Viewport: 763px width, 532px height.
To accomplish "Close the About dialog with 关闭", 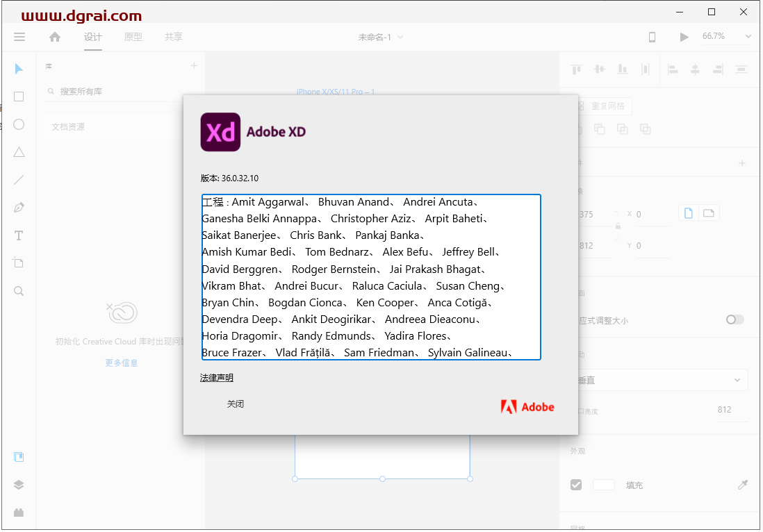I will click(236, 404).
